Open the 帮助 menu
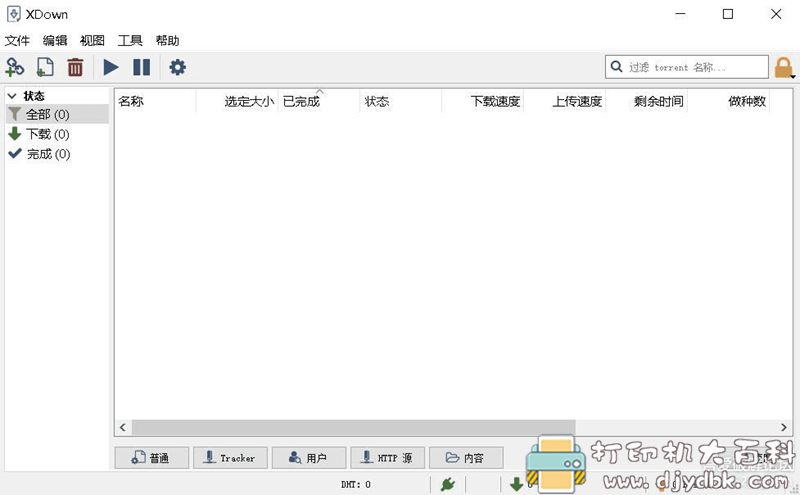The image size is (800, 495). 167,41
